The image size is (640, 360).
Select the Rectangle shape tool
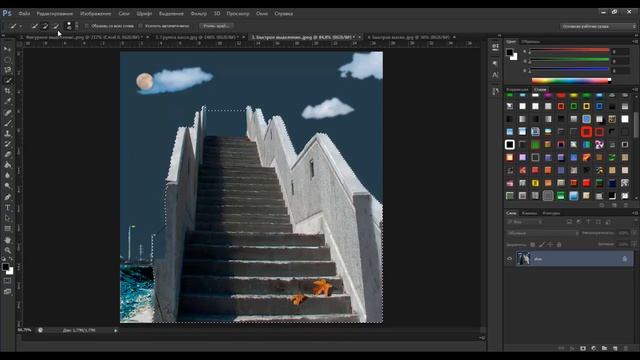click(x=7, y=229)
